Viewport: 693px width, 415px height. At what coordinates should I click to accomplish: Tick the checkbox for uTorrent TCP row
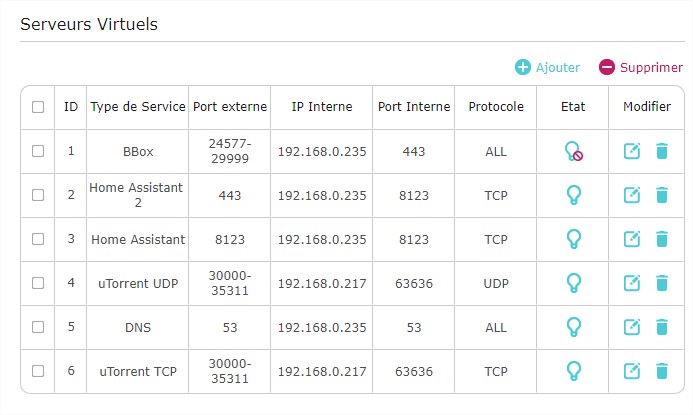tap(38, 371)
